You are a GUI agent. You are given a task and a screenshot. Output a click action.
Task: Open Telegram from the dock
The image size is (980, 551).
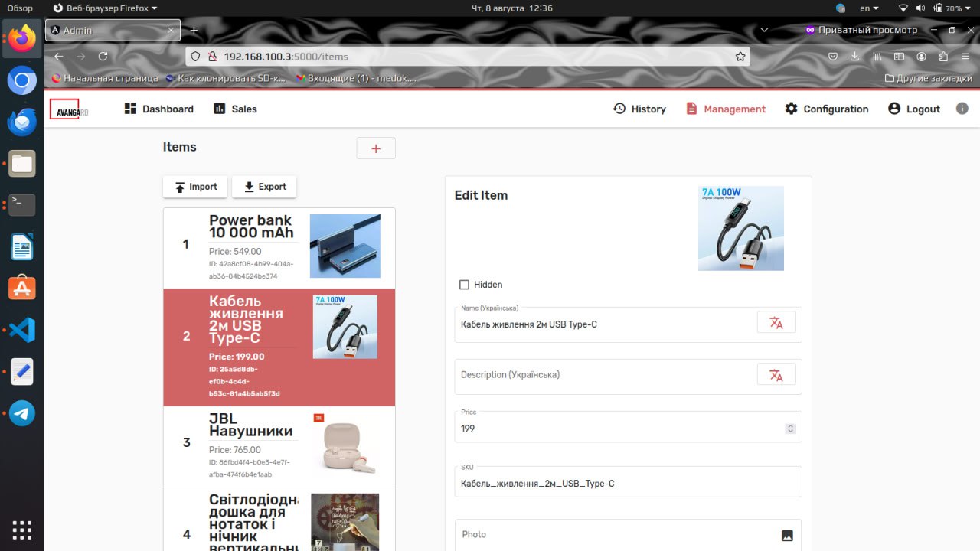click(x=22, y=413)
